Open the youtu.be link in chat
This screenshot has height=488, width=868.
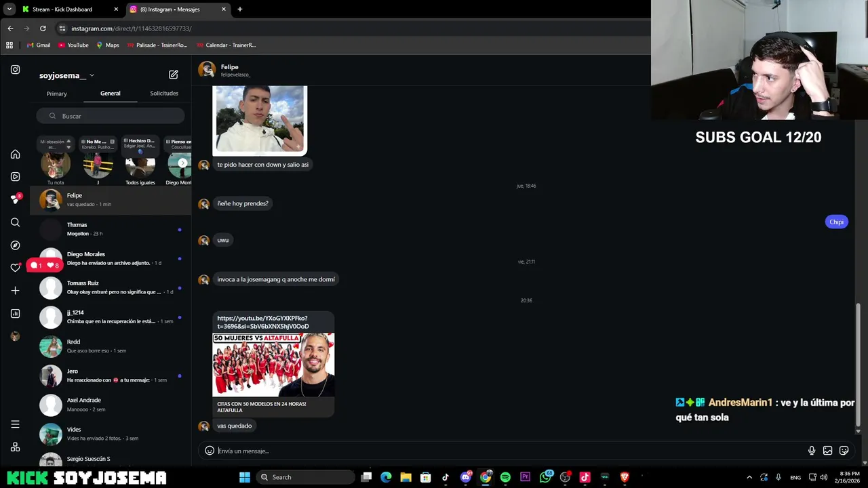[x=263, y=322]
